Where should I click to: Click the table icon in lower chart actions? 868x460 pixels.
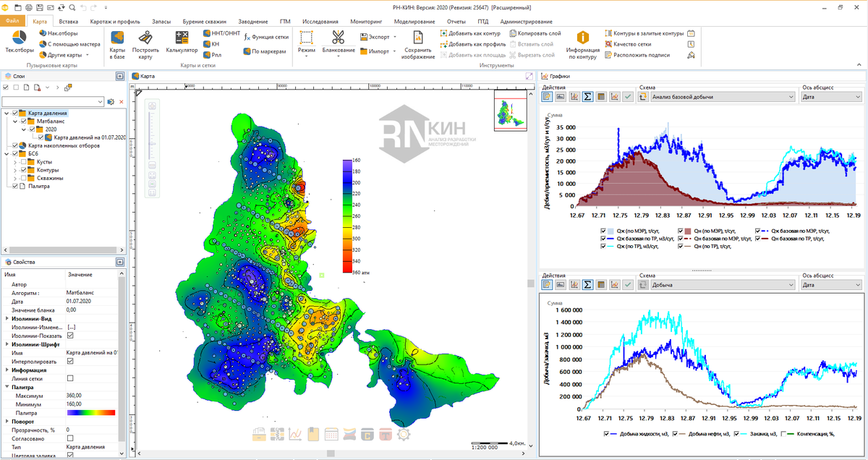pos(602,285)
